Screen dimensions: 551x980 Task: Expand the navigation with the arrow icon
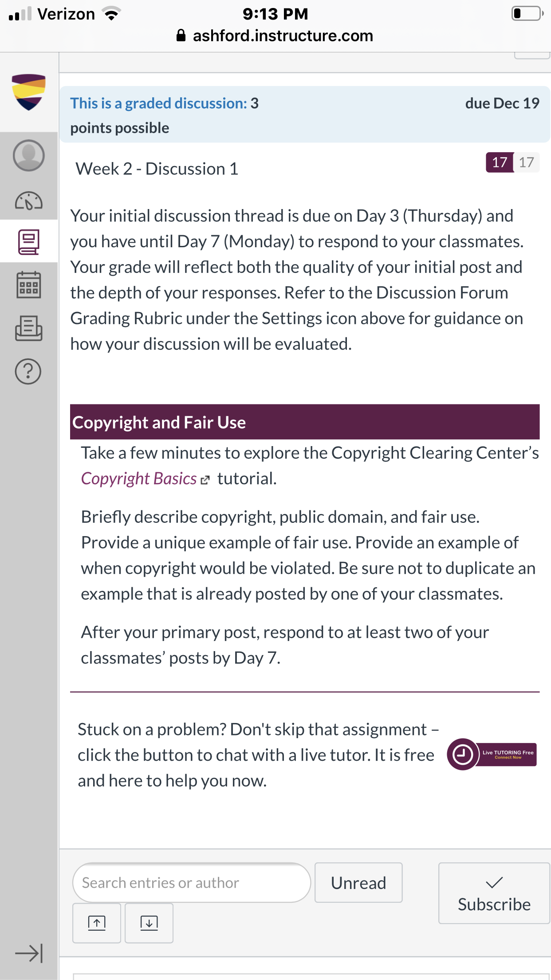pos(29,953)
